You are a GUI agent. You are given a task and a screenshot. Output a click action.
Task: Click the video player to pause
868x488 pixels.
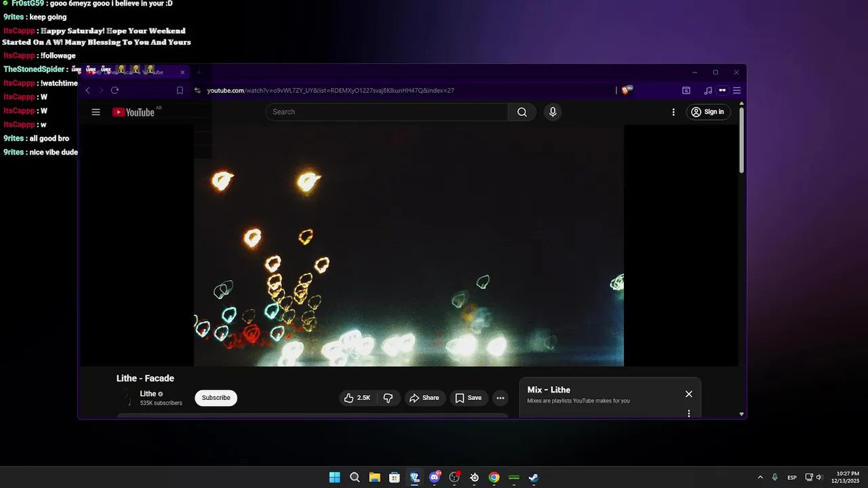[x=408, y=245]
